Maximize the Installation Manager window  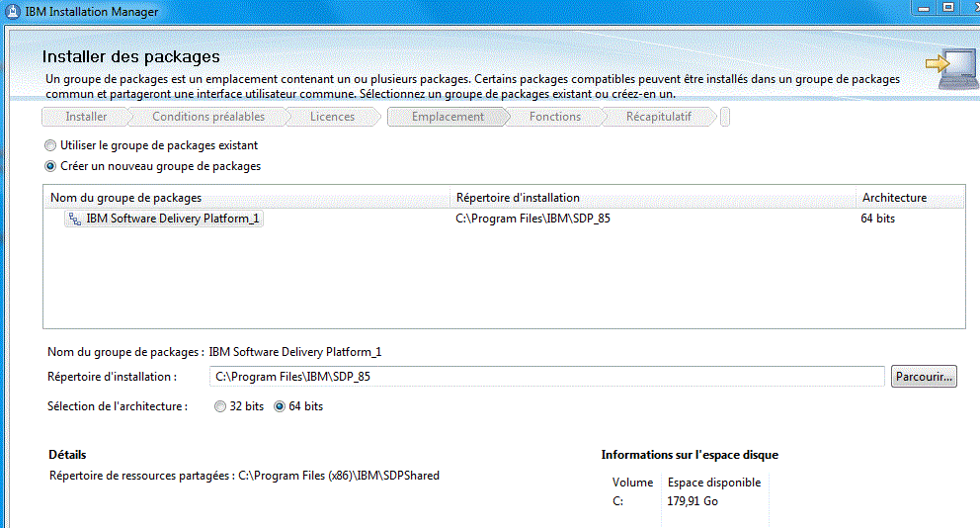pos(948,8)
